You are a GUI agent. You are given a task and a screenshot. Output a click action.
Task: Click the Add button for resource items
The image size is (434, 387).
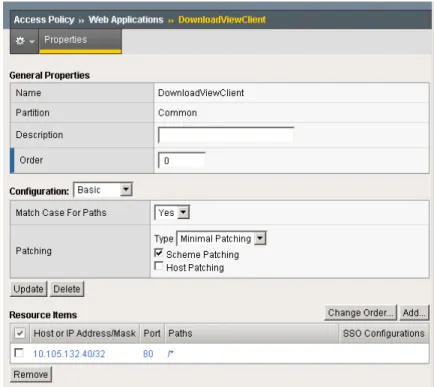coord(414,313)
